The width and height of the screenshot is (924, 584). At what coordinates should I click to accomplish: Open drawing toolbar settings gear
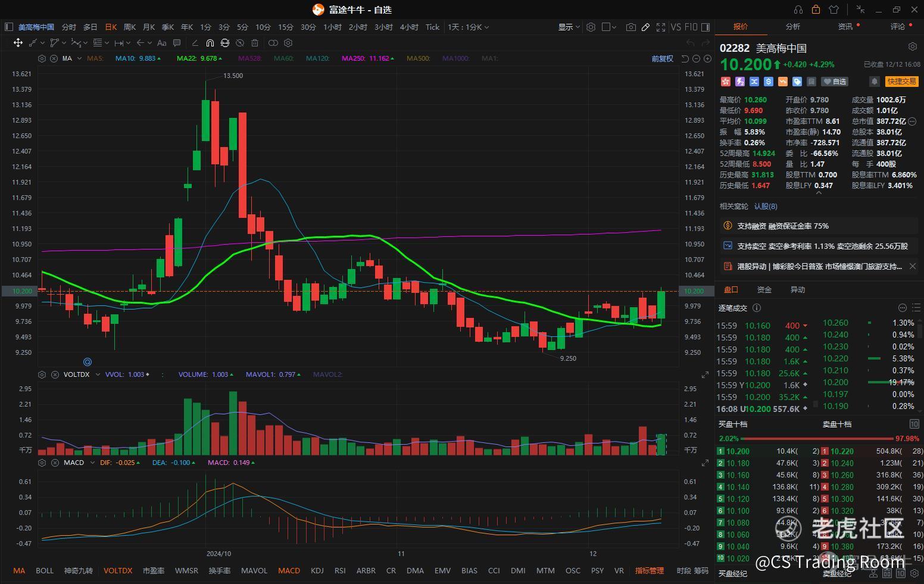point(289,43)
